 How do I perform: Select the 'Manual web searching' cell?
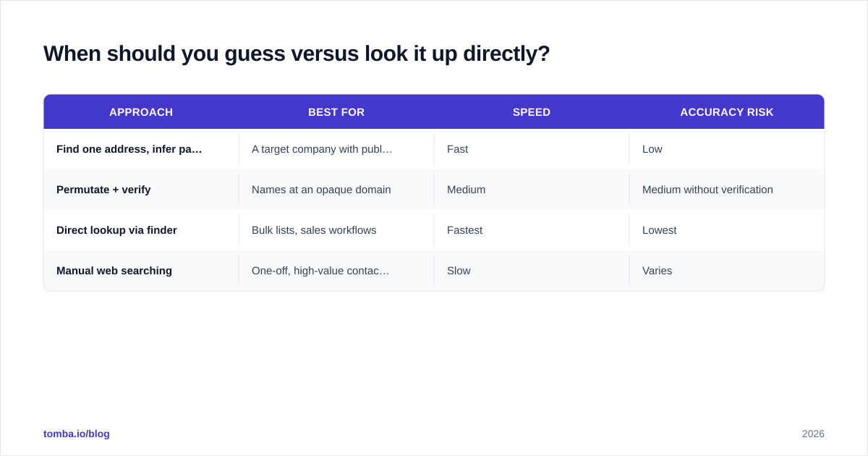click(141, 271)
